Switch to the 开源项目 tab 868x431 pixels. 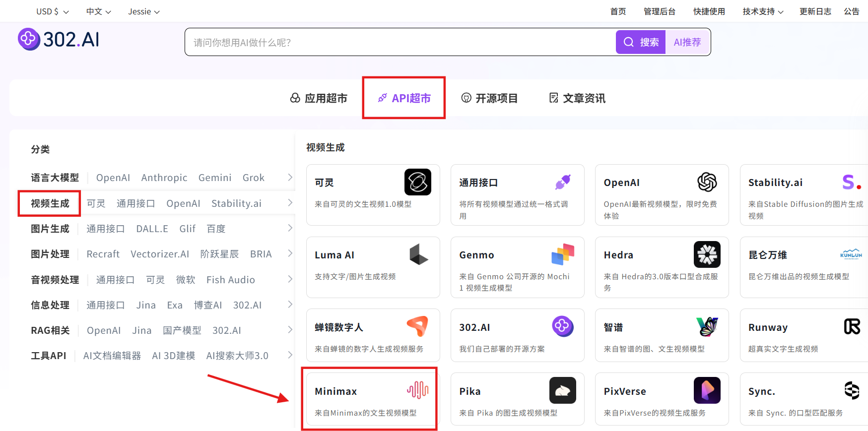click(489, 98)
